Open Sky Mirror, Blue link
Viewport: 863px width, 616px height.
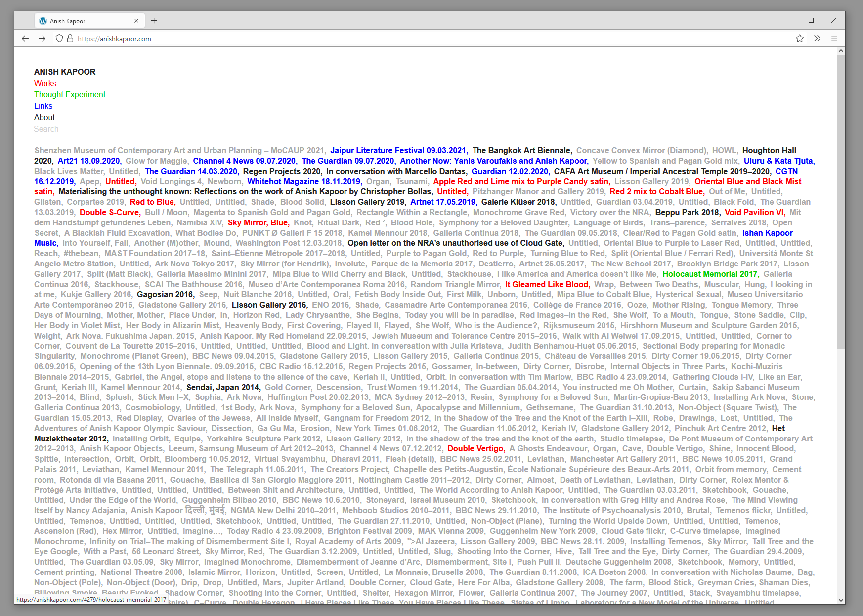coord(258,222)
